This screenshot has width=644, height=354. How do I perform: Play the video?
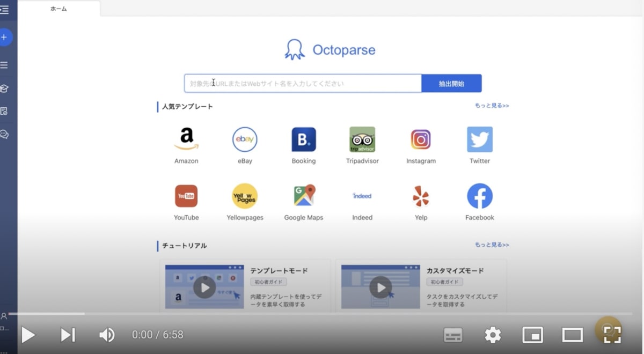click(28, 335)
